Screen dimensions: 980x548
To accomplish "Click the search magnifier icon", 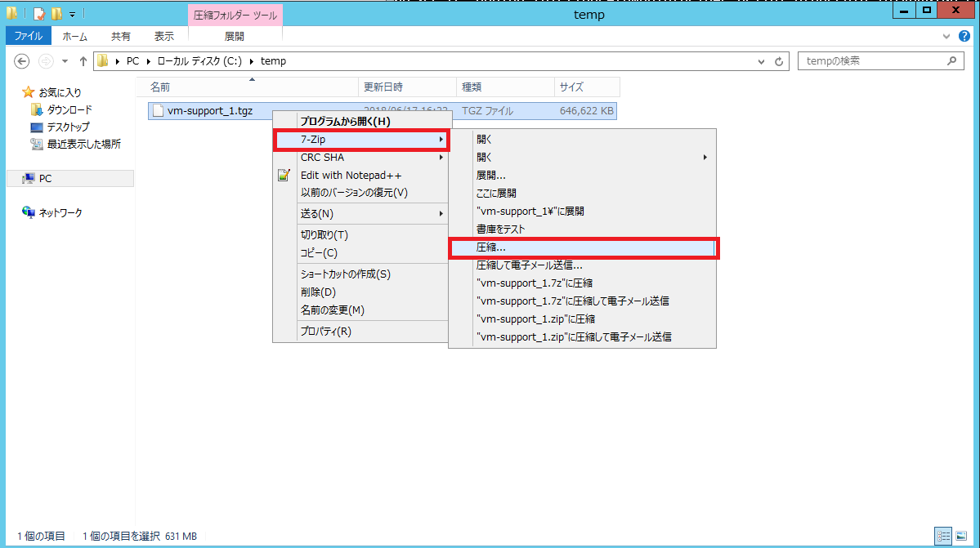I will (952, 60).
